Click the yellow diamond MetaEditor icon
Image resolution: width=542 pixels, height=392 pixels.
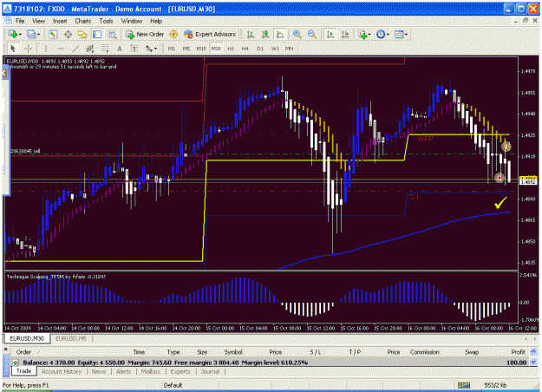click(173, 34)
